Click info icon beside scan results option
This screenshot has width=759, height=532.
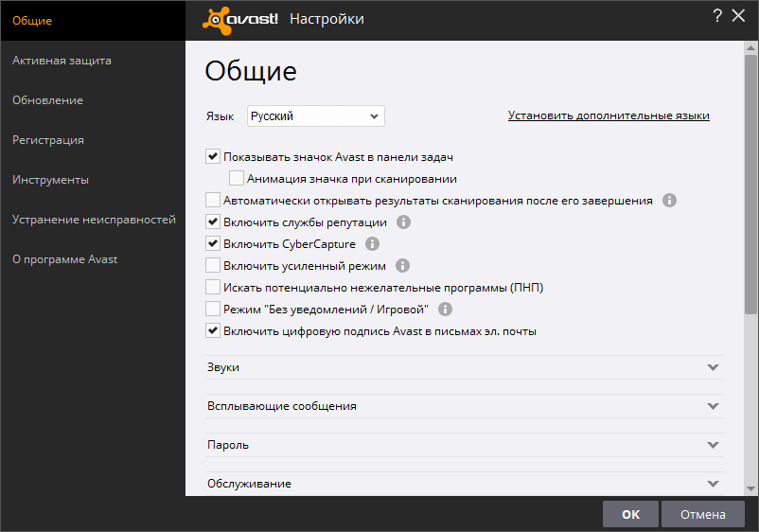(x=669, y=201)
